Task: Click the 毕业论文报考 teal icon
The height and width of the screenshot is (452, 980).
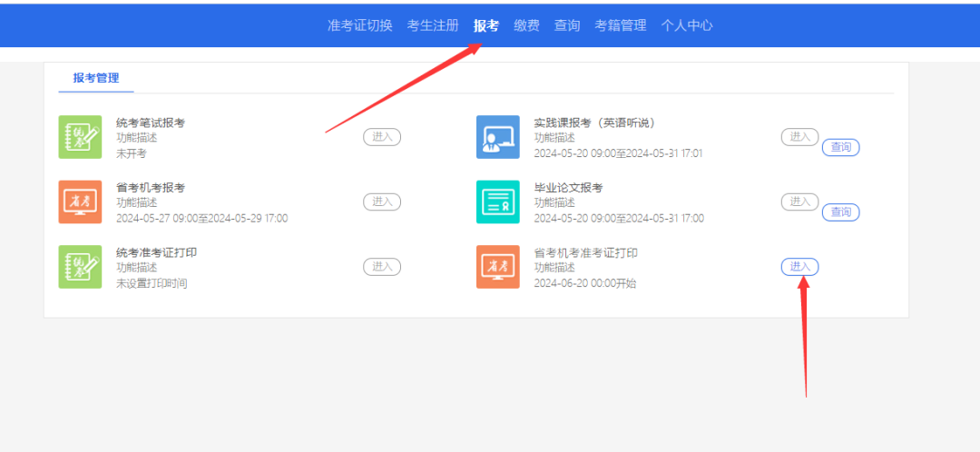Action: pos(498,201)
